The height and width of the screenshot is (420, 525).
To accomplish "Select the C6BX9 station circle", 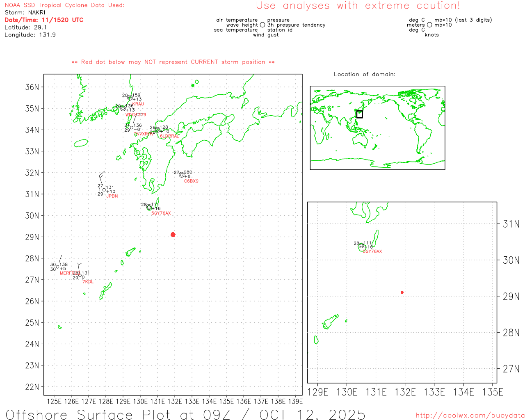I will pyautogui.click(x=182, y=175).
